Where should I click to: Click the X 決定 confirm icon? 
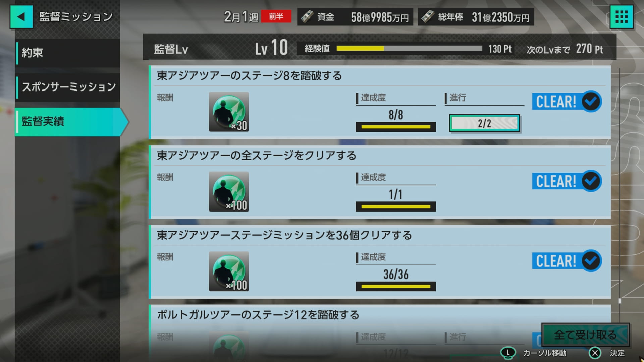(595, 353)
